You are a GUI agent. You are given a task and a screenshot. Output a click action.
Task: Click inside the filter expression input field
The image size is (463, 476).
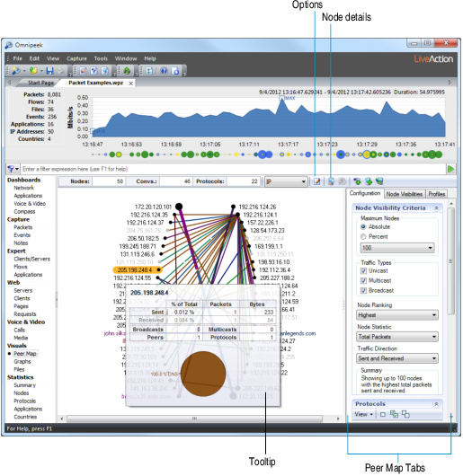click(234, 169)
